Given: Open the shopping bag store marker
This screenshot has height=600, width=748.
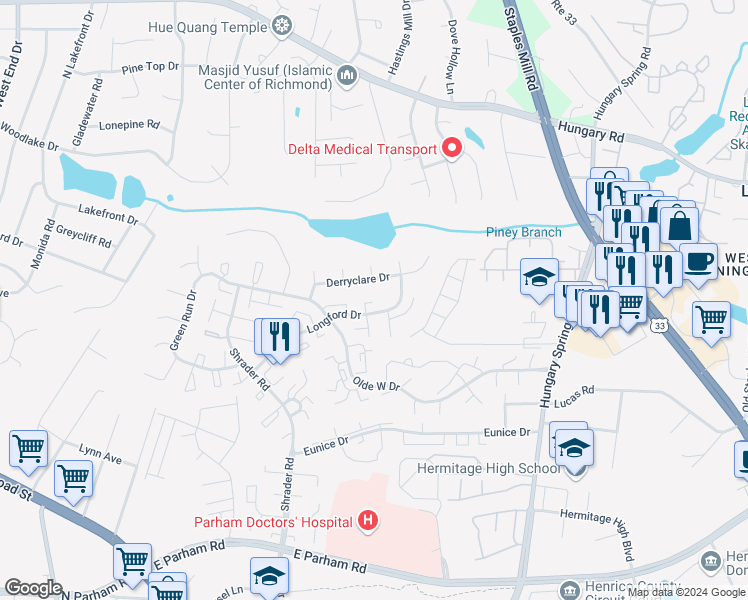Looking at the screenshot, I should point(679,227).
